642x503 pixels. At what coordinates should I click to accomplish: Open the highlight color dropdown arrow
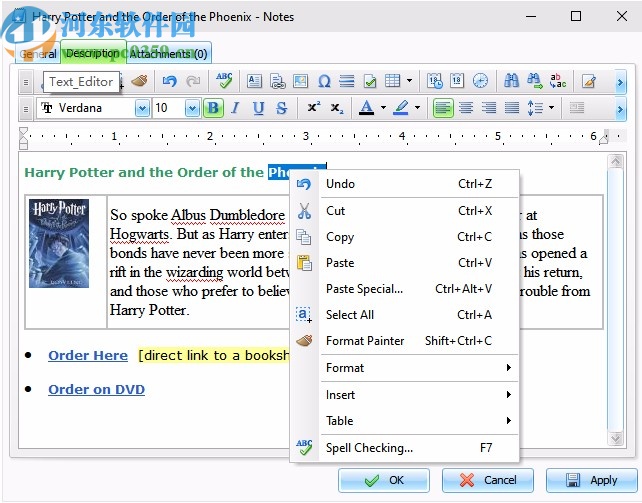click(x=417, y=108)
